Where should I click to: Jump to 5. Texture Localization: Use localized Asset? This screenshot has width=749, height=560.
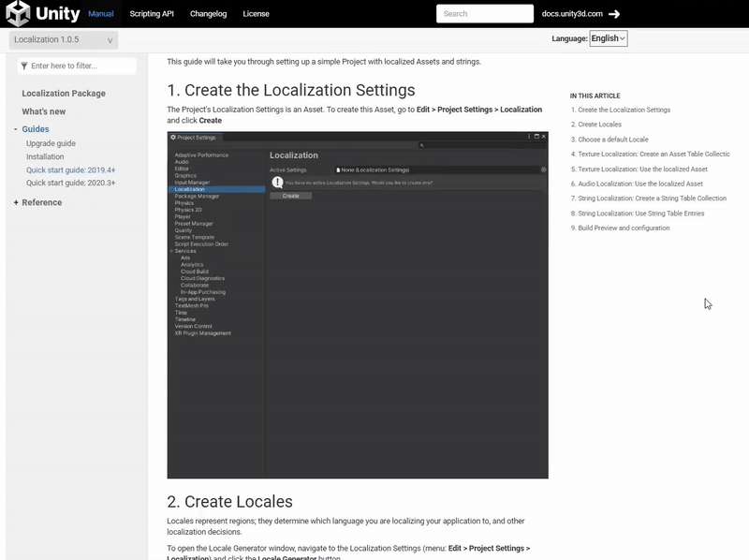pos(639,169)
